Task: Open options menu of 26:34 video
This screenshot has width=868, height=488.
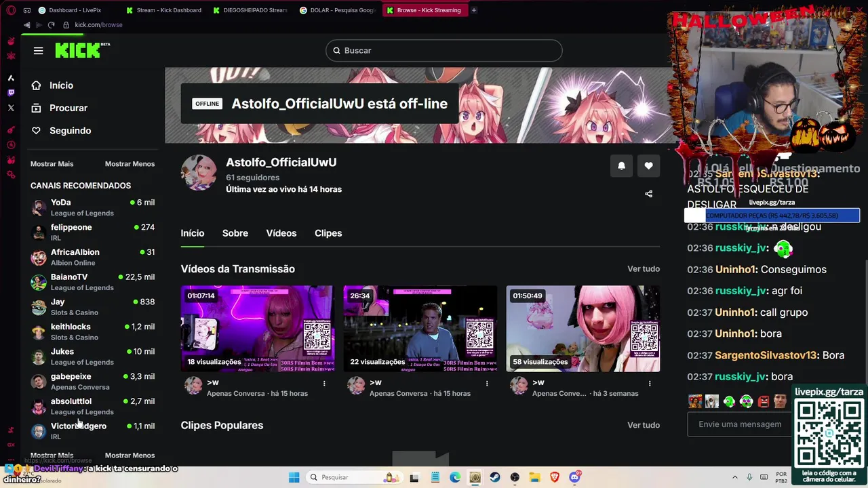Action: click(487, 384)
